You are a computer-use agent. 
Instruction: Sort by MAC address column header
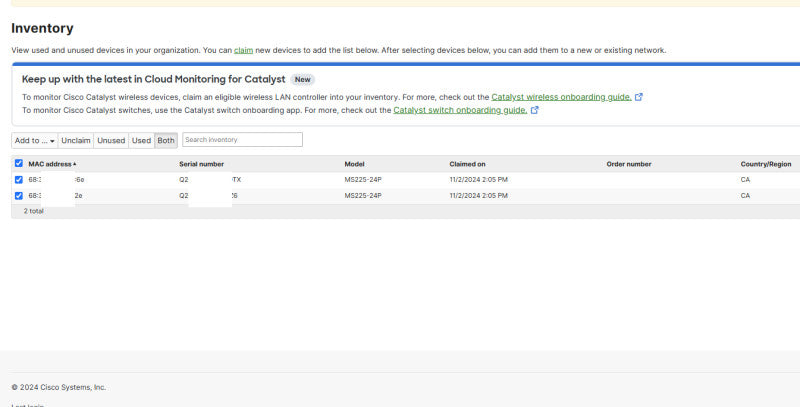click(52, 164)
